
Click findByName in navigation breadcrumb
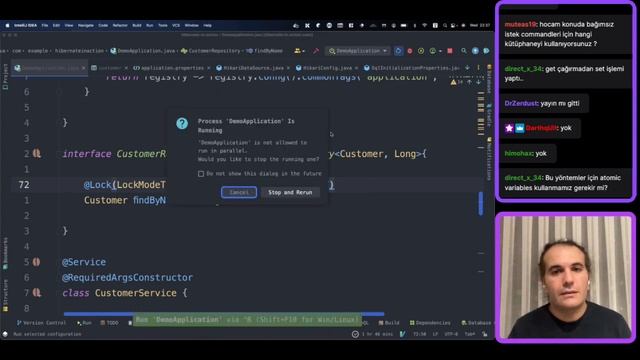point(264,51)
